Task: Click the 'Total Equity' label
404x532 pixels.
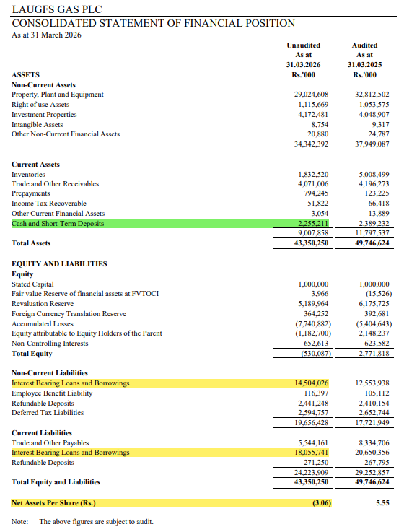Action: [32, 354]
